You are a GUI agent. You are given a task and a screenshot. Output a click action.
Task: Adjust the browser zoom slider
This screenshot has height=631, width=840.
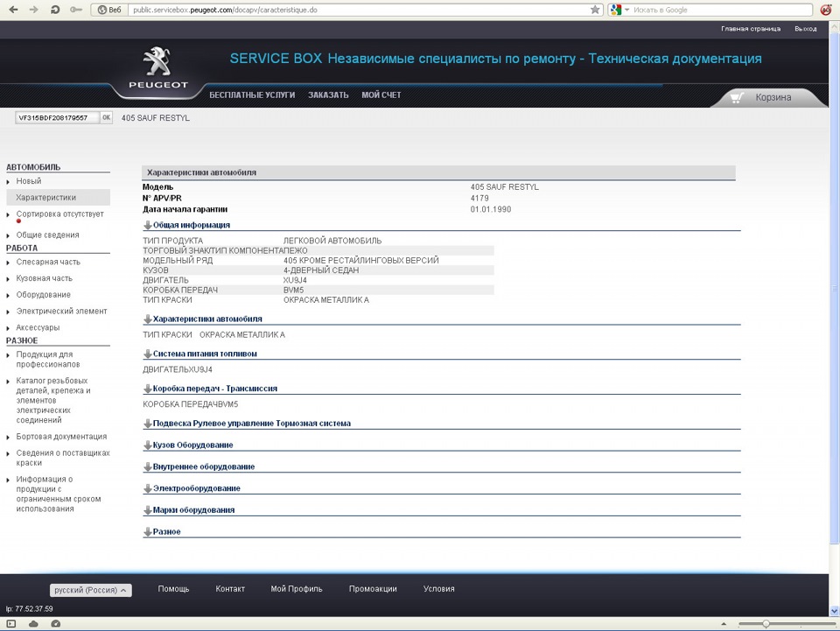766,623
